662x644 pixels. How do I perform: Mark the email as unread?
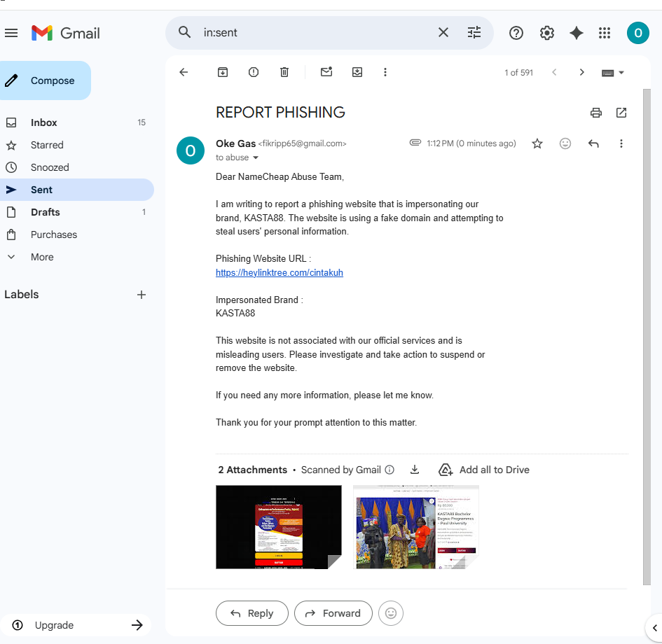[x=326, y=71]
